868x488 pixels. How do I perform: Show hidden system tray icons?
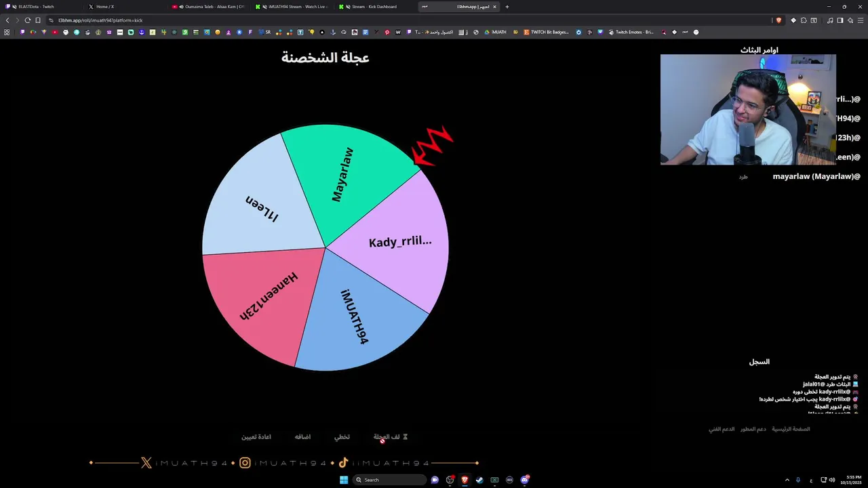coord(787,480)
